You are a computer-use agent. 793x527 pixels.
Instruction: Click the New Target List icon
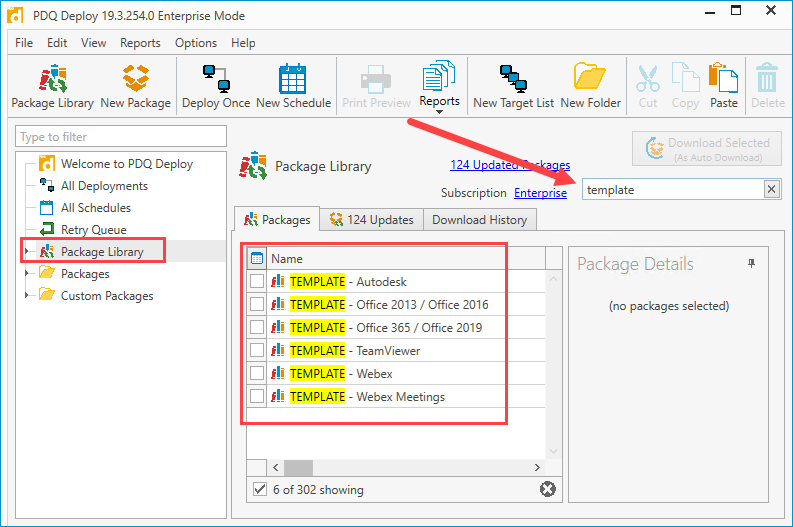[513, 86]
